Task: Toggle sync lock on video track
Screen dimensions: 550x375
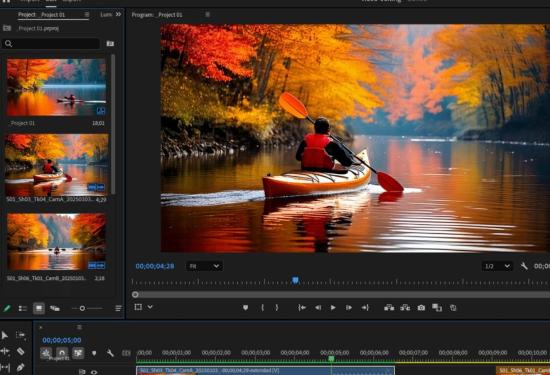Action: tap(82, 372)
